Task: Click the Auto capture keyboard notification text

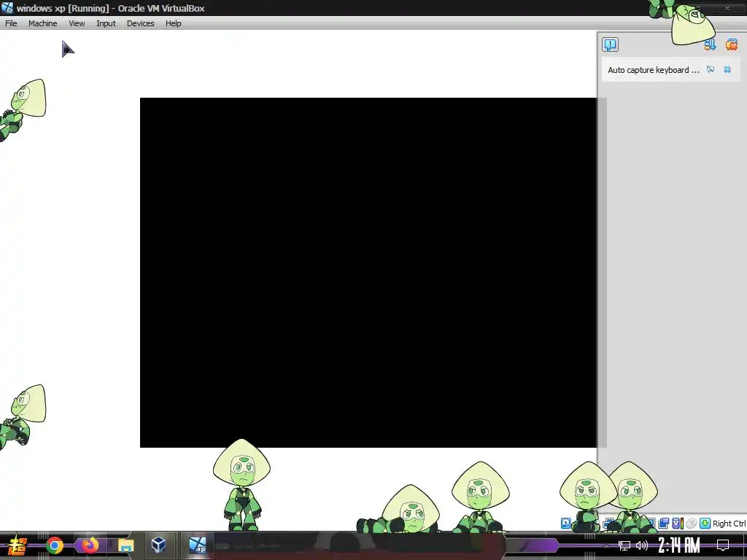Action: (653, 70)
